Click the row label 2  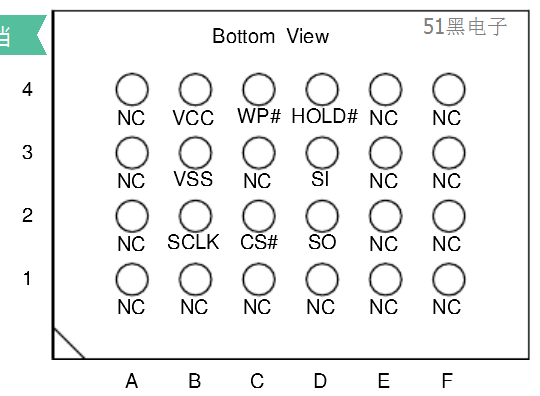click(x=28, y=215)
